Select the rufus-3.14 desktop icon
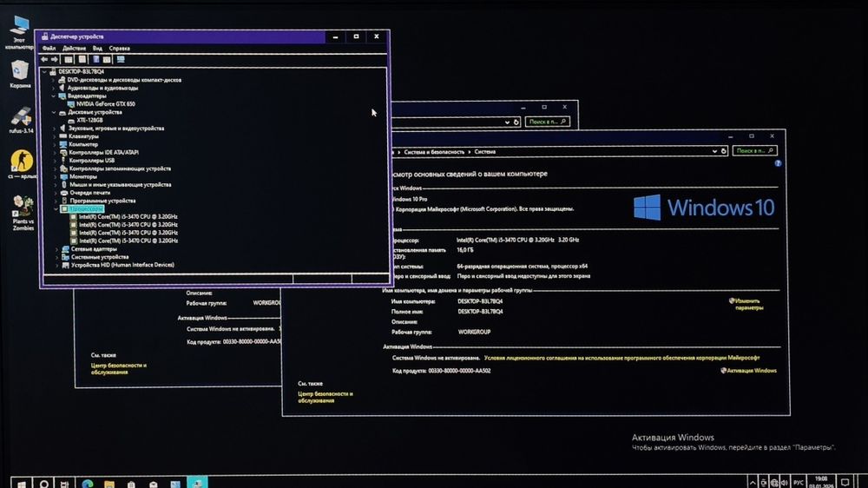The height and width of the screenshot is (488, 868). click(x=21, y=120)
